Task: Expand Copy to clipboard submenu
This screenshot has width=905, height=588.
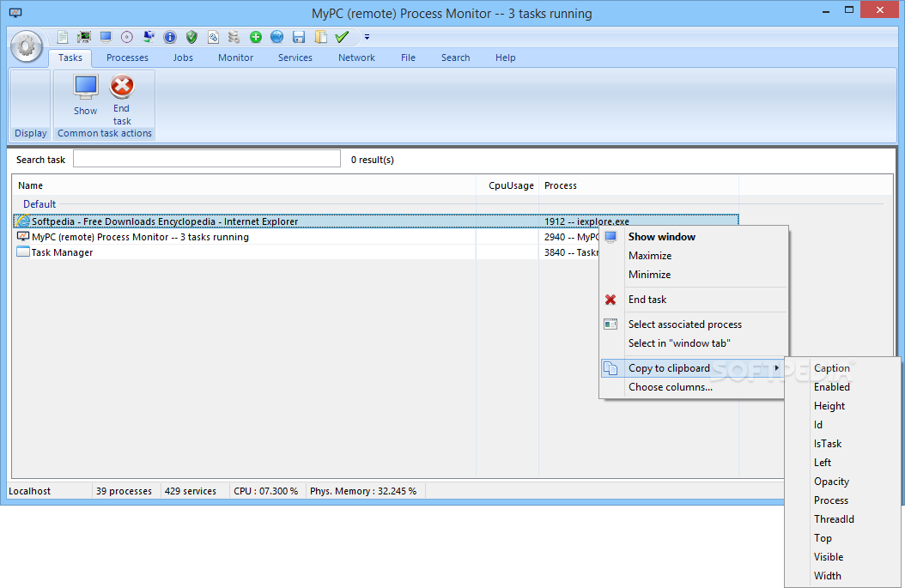Action: click(692, 368)
